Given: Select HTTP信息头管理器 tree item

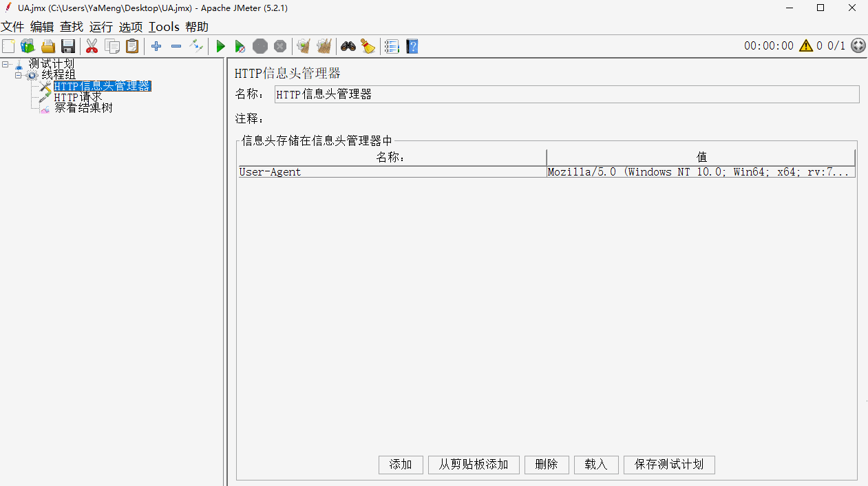Looking at the screenshot, I should pos(103,86).
